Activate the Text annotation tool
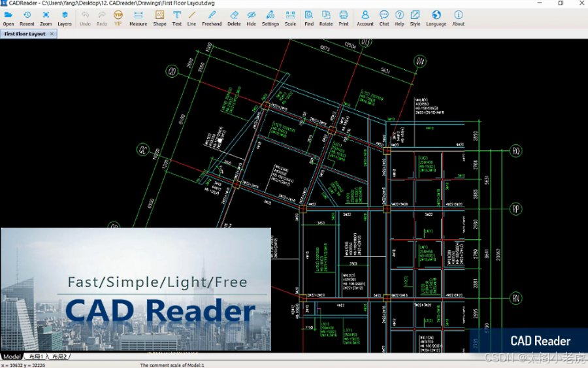 tap(177, 18)
